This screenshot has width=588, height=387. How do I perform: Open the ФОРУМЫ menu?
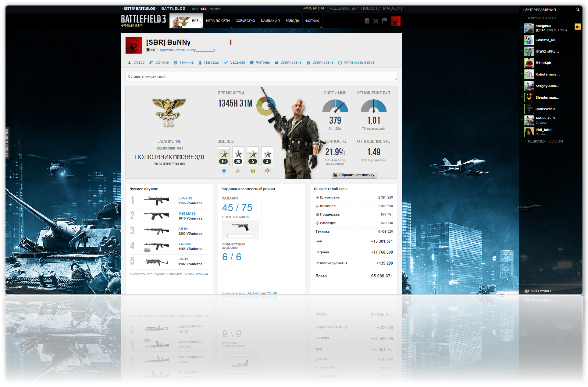[312, 21]
